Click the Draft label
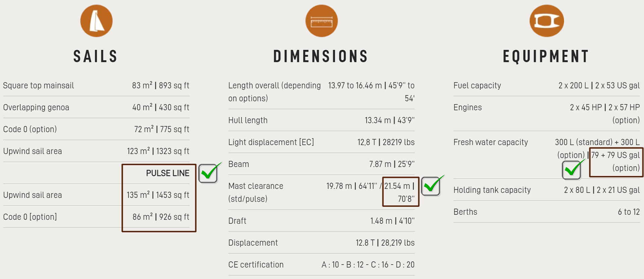Image resolution: width=644 pixels, height=279 pixels. (237, 221)
